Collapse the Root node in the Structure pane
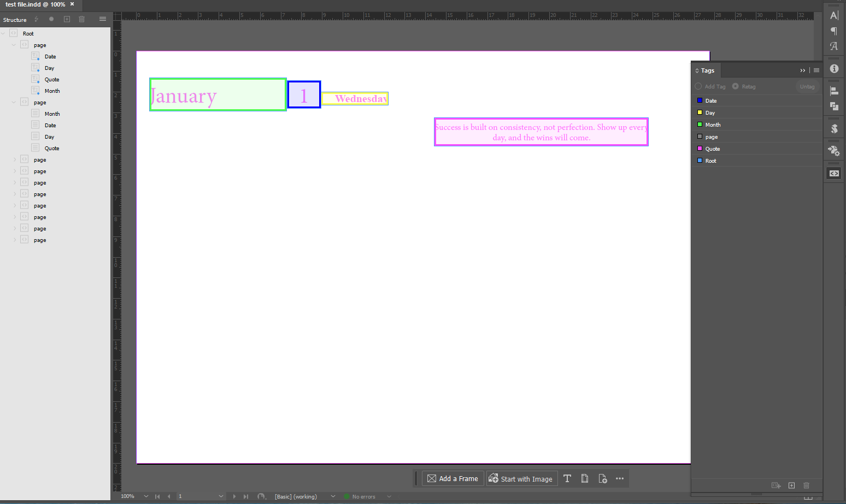846x504 pixels. tap(3, 33)
